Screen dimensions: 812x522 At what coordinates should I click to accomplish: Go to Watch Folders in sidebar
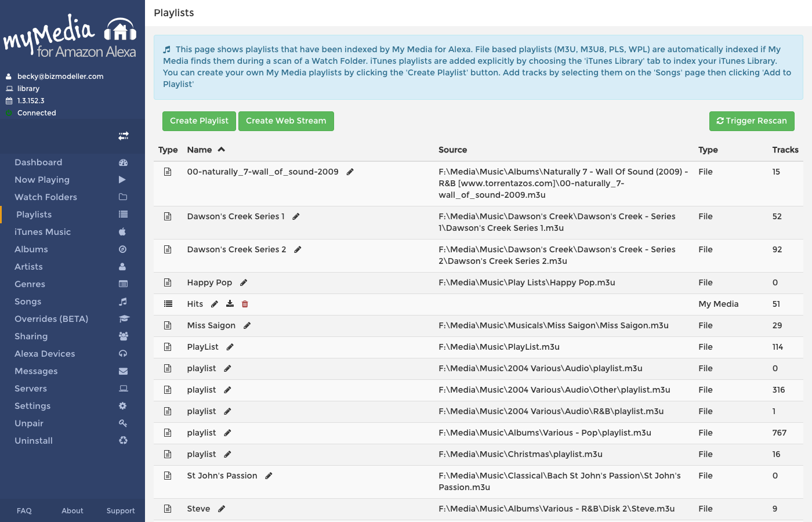(45, 197)
